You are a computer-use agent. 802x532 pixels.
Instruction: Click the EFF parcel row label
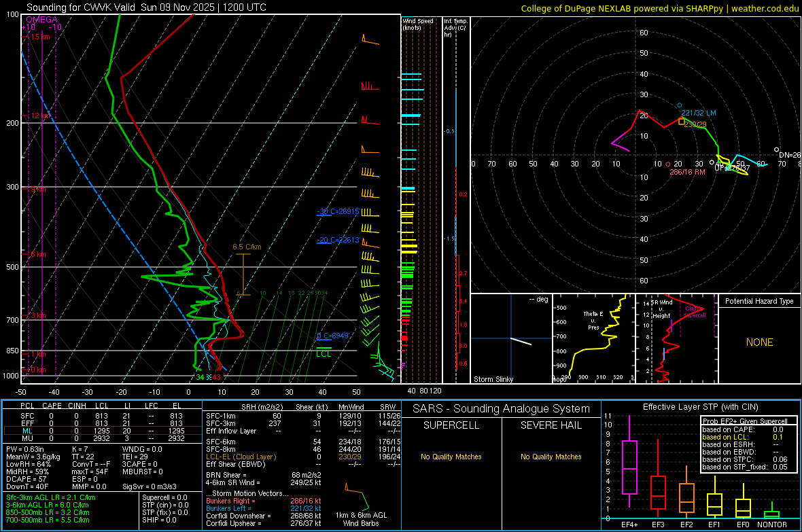[x=27, y=423]
